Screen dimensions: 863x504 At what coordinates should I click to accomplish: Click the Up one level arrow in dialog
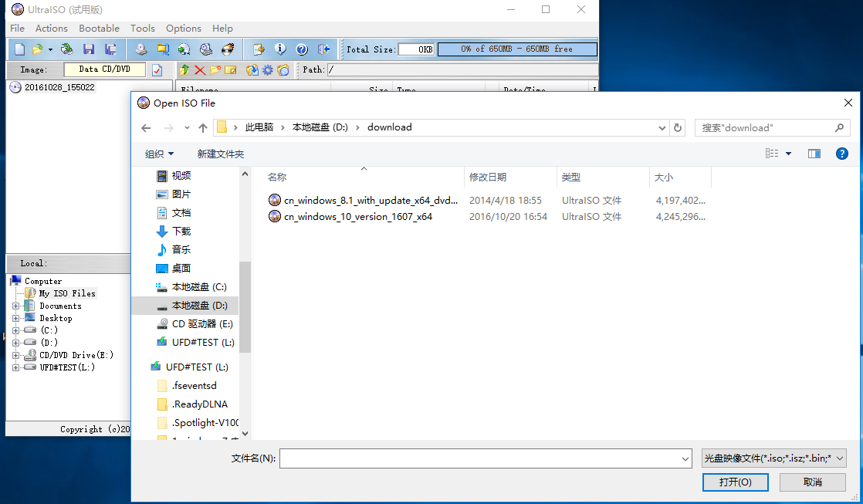click(x=203, y=127)
